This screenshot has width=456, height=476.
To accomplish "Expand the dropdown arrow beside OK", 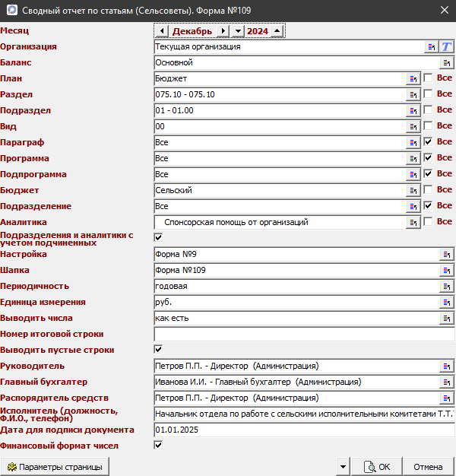I will (343, 467).
